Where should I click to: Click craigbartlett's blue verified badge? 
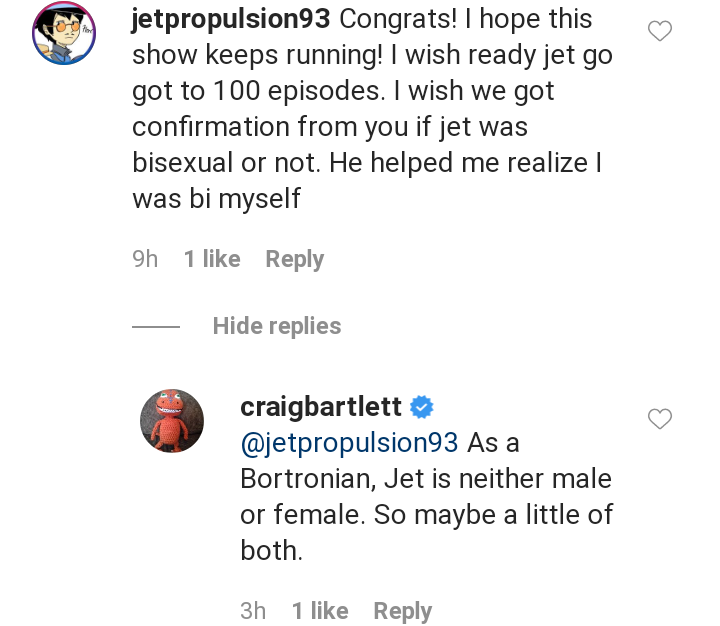(422, 407)
